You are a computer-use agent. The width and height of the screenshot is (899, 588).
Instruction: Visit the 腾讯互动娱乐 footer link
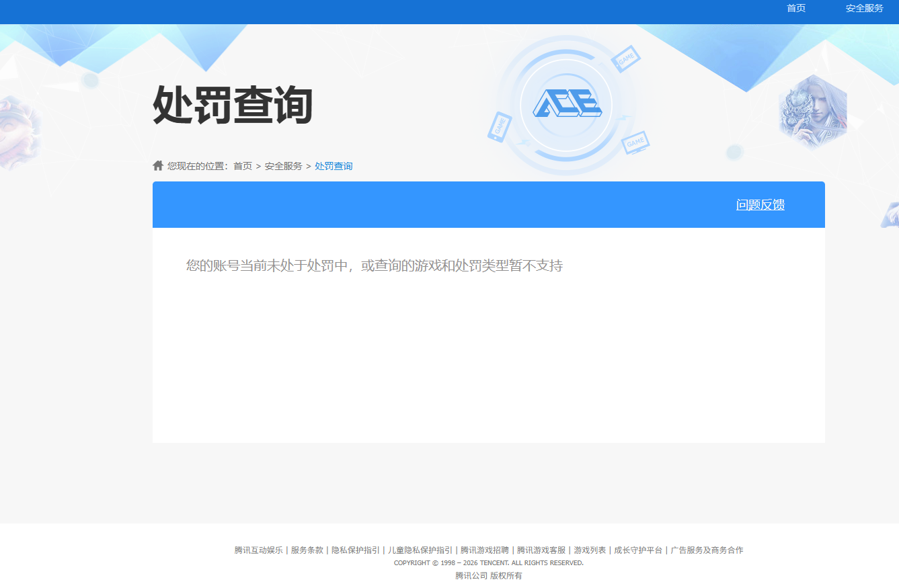(258, 550)
